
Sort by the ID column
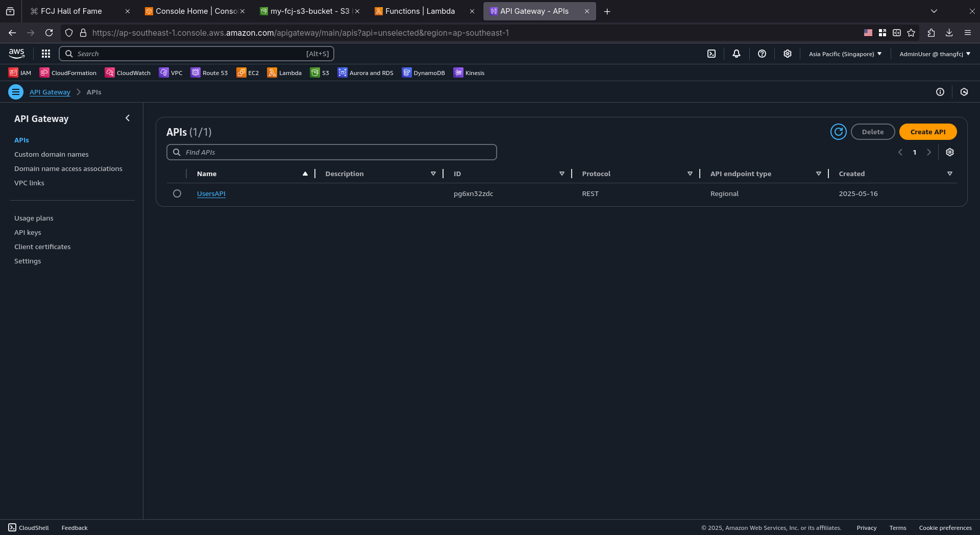tap(562, 174)
